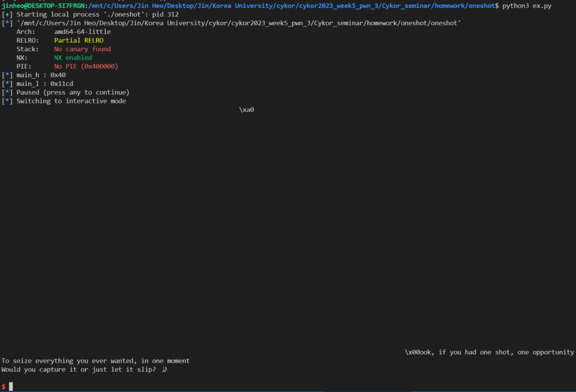This screenshot has height=392, width=576.
Task: Click the 'Starting local process' line
Action: pos(90,15)
